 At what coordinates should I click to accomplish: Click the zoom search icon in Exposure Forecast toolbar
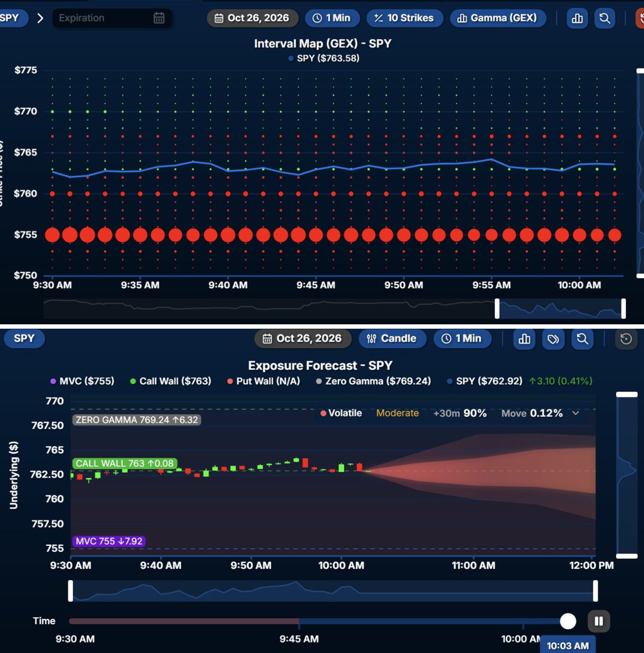tap(582, 339)
